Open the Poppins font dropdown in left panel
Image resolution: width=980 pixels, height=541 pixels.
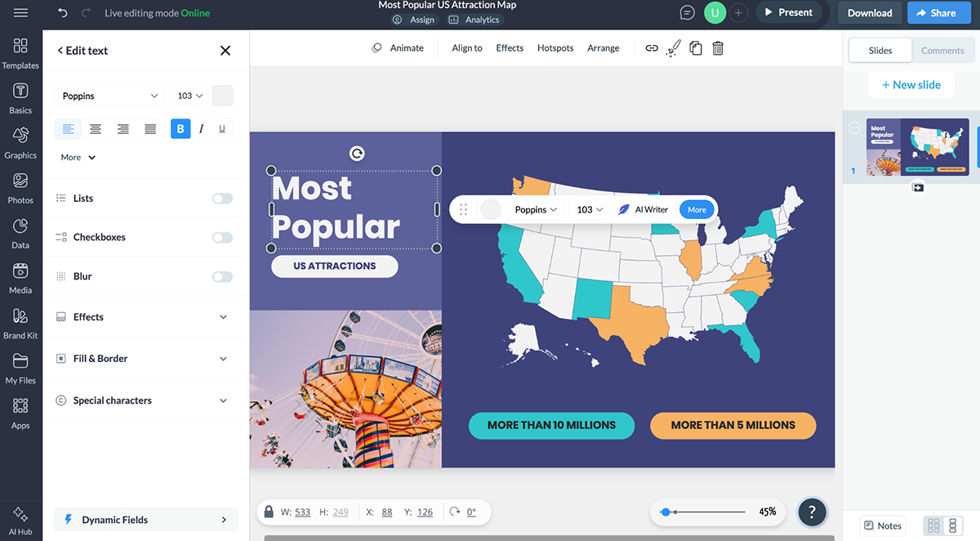pyautogui.click(x=109, y=96)
